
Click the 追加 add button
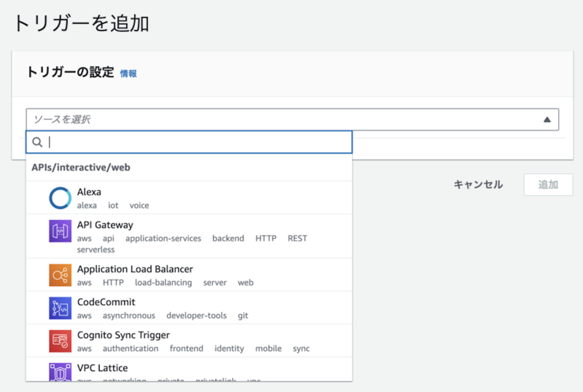548,185
